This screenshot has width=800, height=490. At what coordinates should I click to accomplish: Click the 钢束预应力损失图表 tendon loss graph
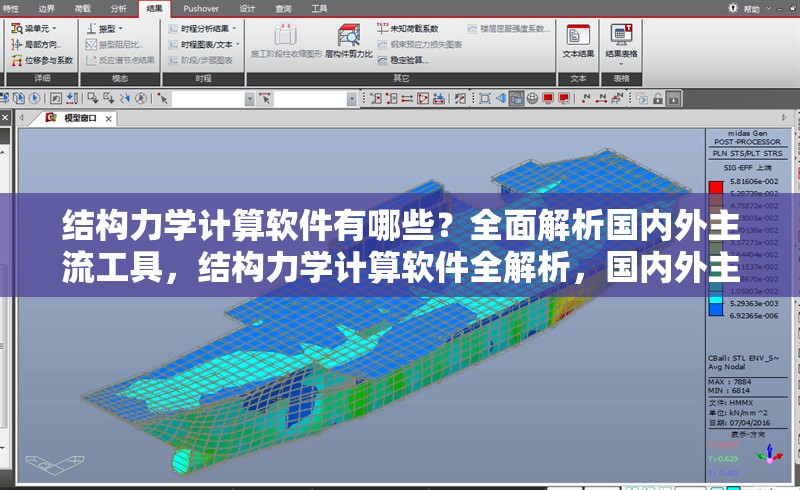(x=420, y=44)
